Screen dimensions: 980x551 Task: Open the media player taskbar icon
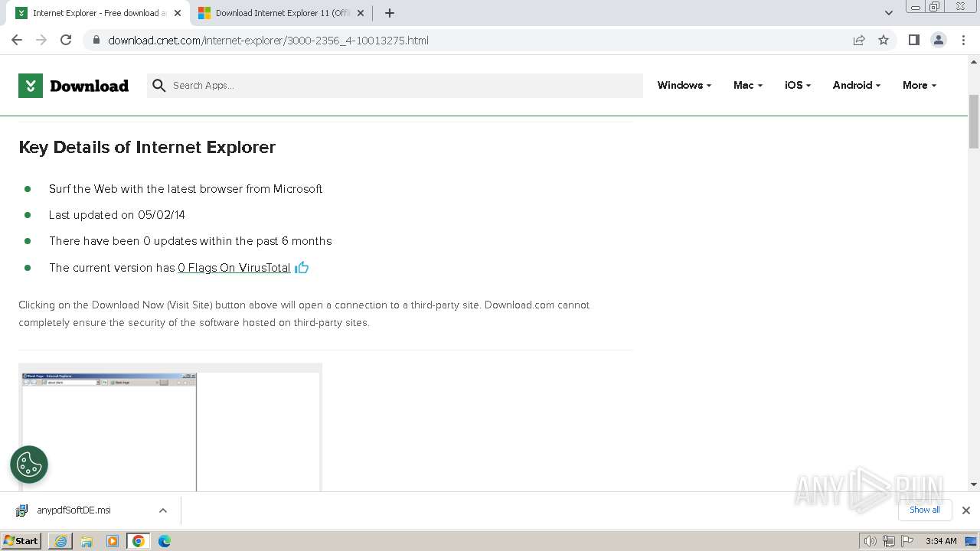point(113,541)
